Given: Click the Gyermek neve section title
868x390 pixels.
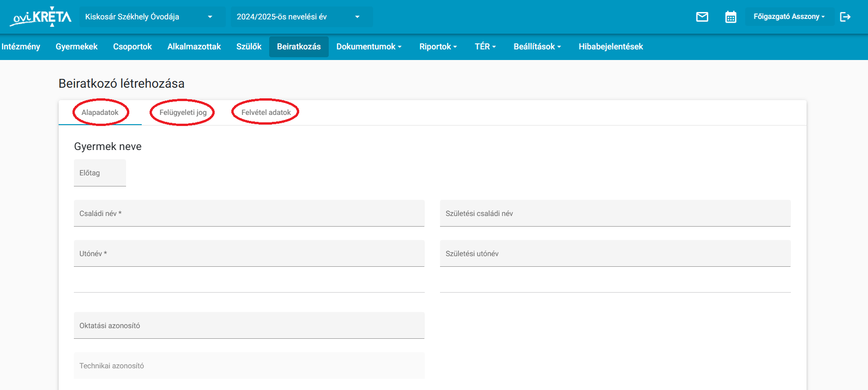Looking at the screenshot, I should coord(108,146).
